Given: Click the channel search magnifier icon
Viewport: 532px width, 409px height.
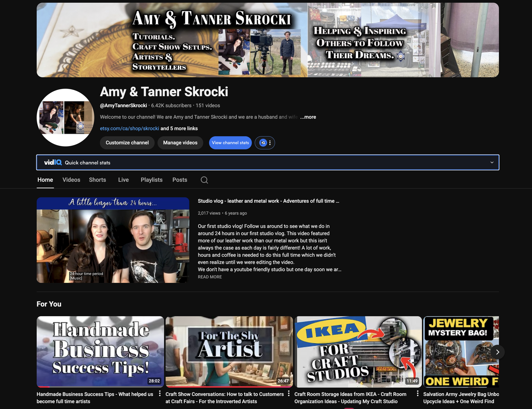Looking at the screenshot, I should [204, 180].
